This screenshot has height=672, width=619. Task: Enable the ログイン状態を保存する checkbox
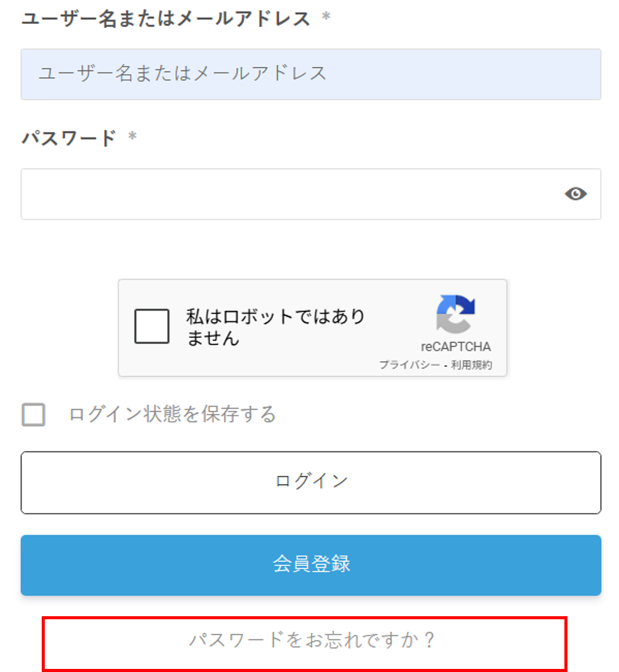[34, 415]
